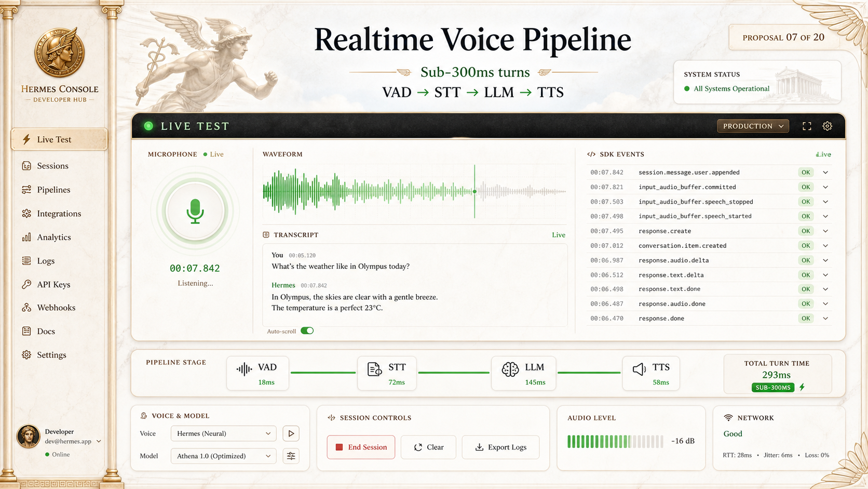The image size is (868, 489).
Task: Click the STT document stage icon
Action: point(374,369)
